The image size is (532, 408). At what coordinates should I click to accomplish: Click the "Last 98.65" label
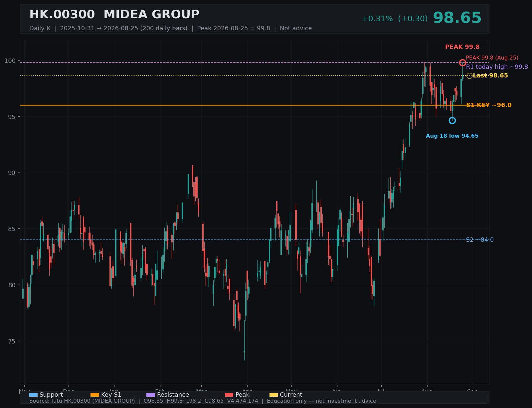tap(490, 76)
